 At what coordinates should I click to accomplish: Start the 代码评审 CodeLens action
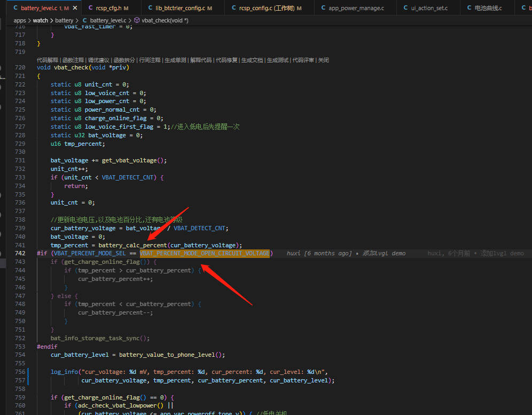pyautogui.click(x=303, y=60)
